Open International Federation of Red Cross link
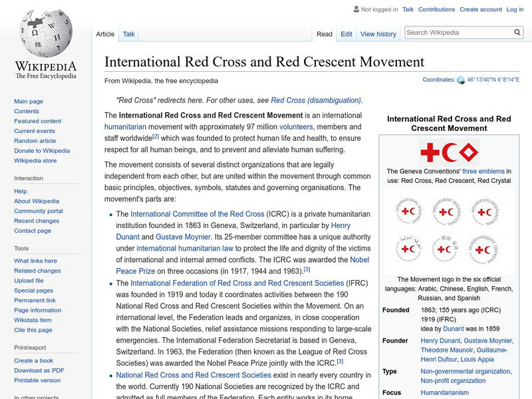 coord(237,283)
